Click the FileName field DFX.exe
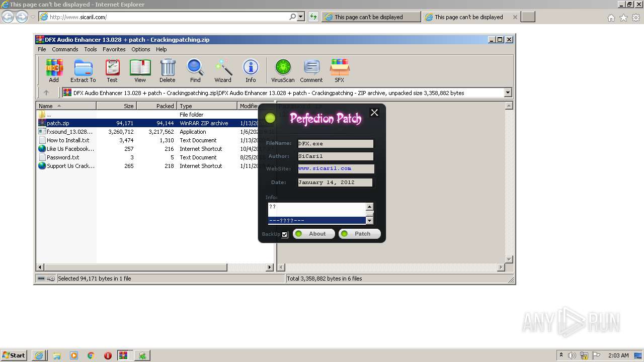This screenshot has width=644, height=362. pyautogui.click(x=336, y=144)
